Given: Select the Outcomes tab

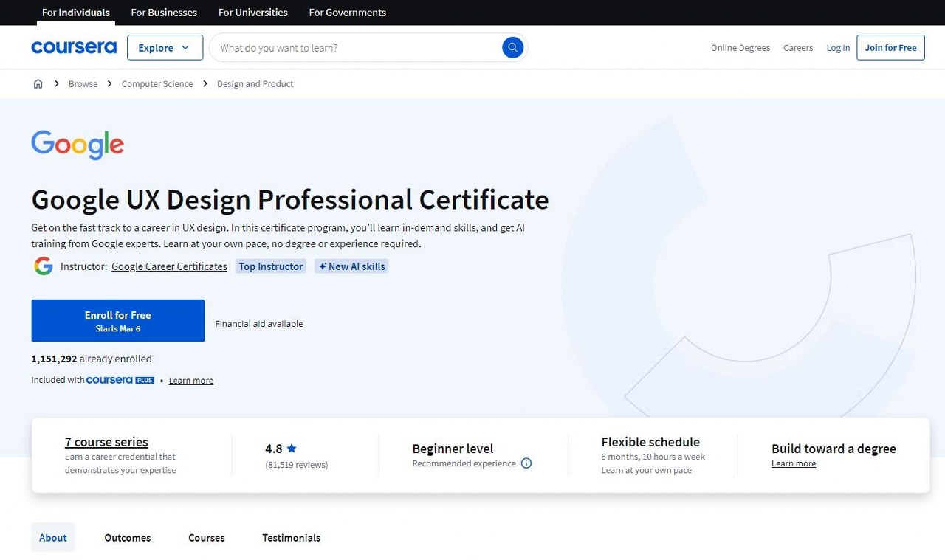Looking at the screenshot, I should coord(128,537).
